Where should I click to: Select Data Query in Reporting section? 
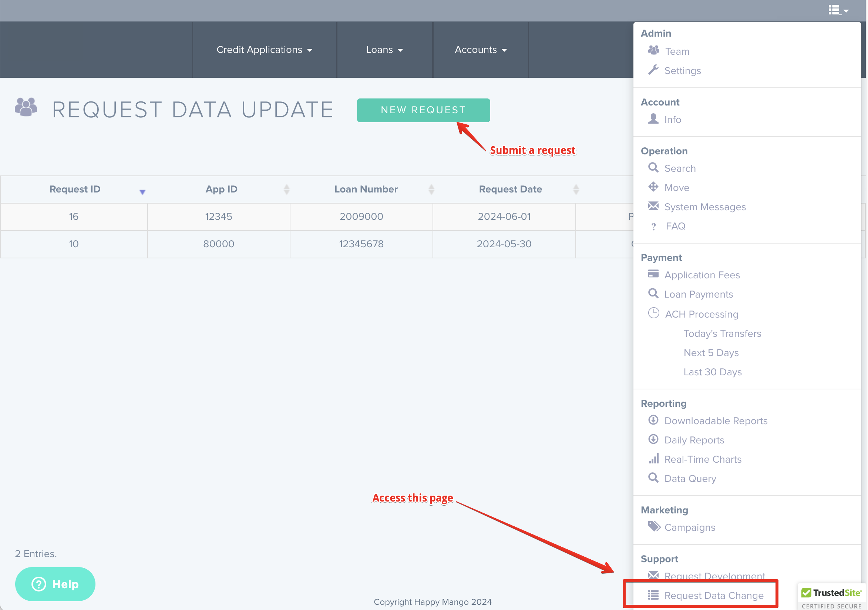(690, 478)
